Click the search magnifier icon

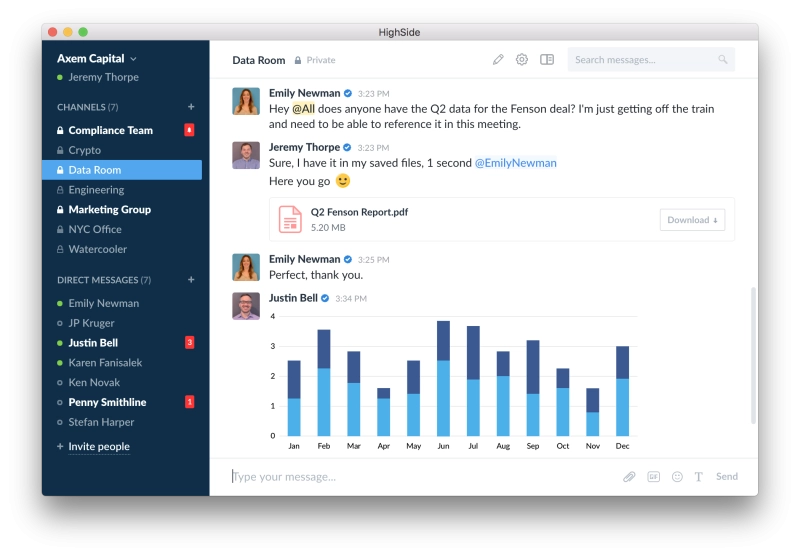(722, 60)
